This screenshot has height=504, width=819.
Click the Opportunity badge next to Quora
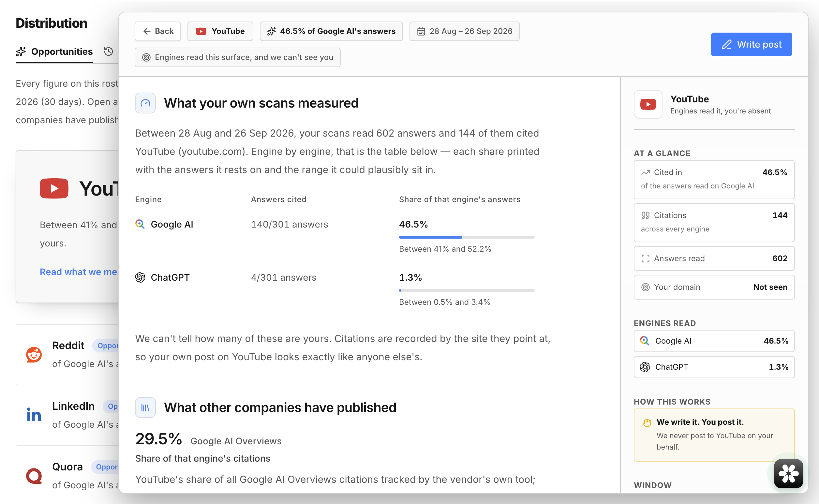[x=105, y=467]
